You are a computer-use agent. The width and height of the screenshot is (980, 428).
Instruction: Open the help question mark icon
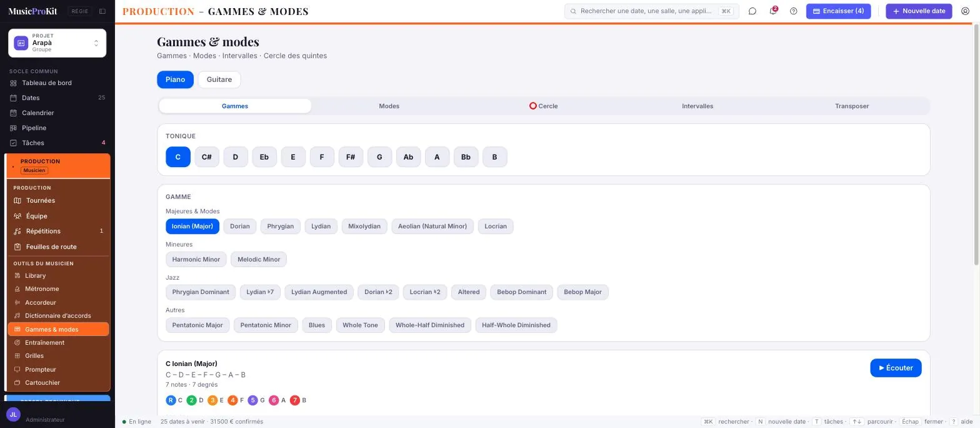794,11
